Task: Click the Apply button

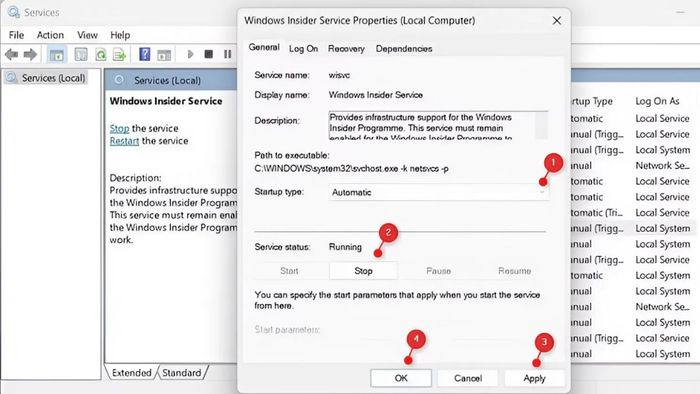Action: pos(534,378)
